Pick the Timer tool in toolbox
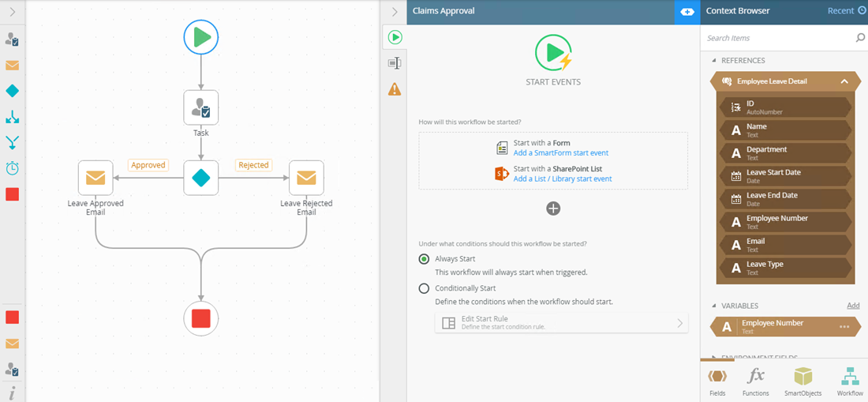Screen dimensions: 868x402 pyautogui.click(x=13, y=168)
